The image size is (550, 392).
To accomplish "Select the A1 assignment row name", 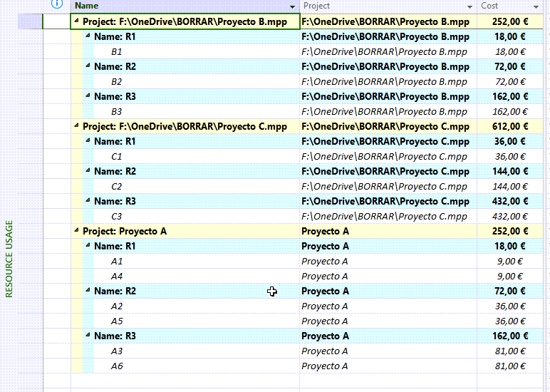I will (117, 262).
